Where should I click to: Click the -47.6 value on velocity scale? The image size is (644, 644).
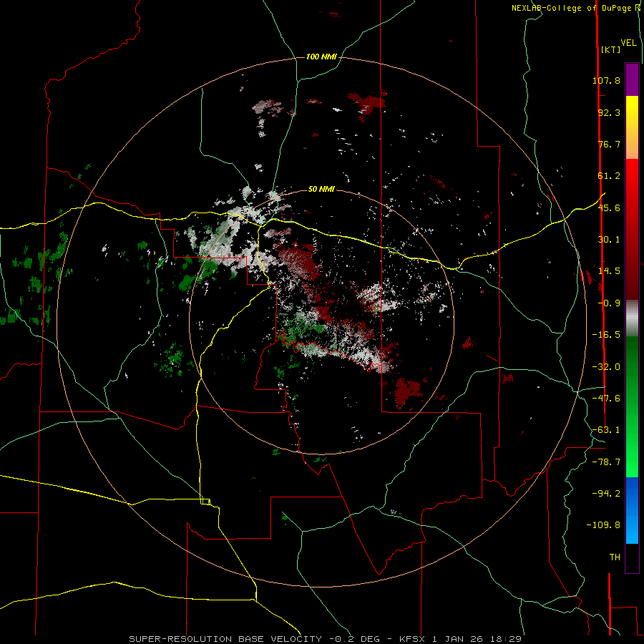coord(606,399)
